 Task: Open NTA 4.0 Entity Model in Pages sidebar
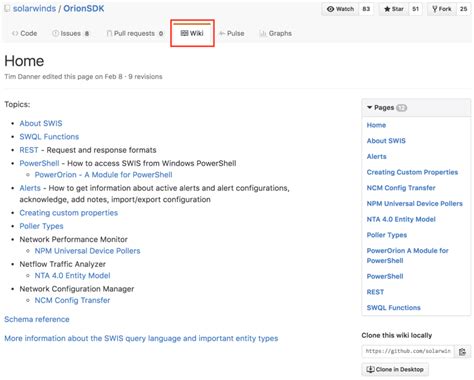click(x=401, y=219)
